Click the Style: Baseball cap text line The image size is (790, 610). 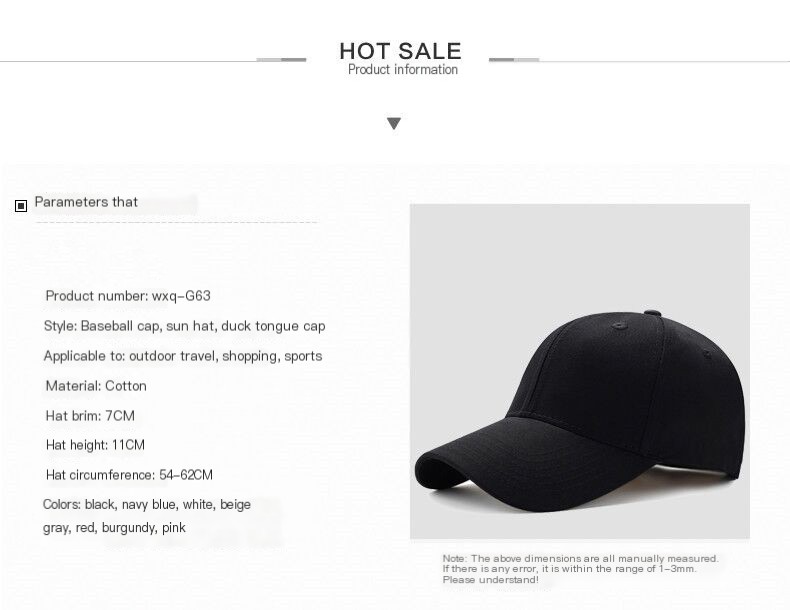(x=184, y=326)
